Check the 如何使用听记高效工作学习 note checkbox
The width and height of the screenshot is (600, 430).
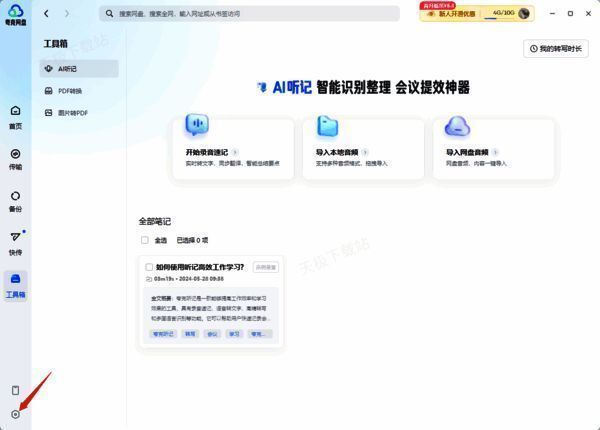click(x=149, y=267)
